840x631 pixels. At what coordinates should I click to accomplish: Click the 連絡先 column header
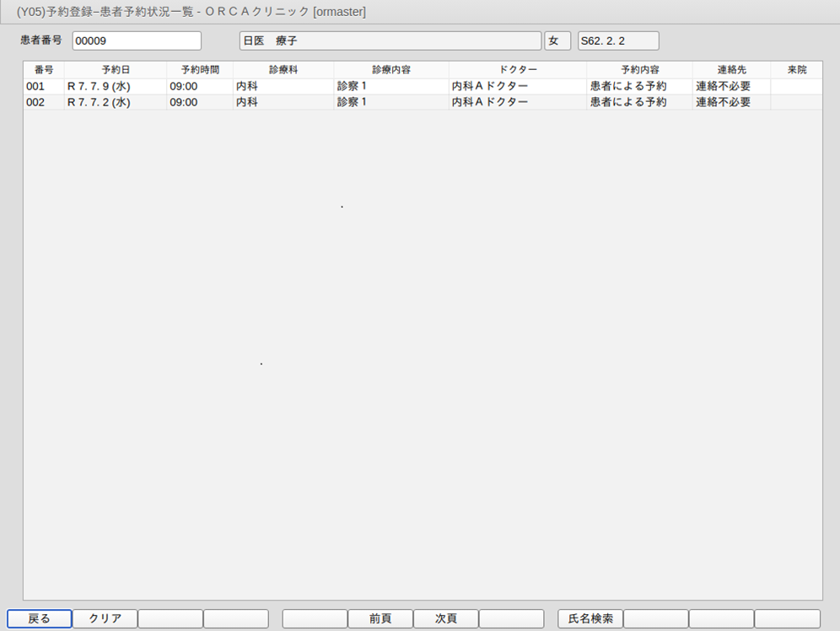[731, 69]
